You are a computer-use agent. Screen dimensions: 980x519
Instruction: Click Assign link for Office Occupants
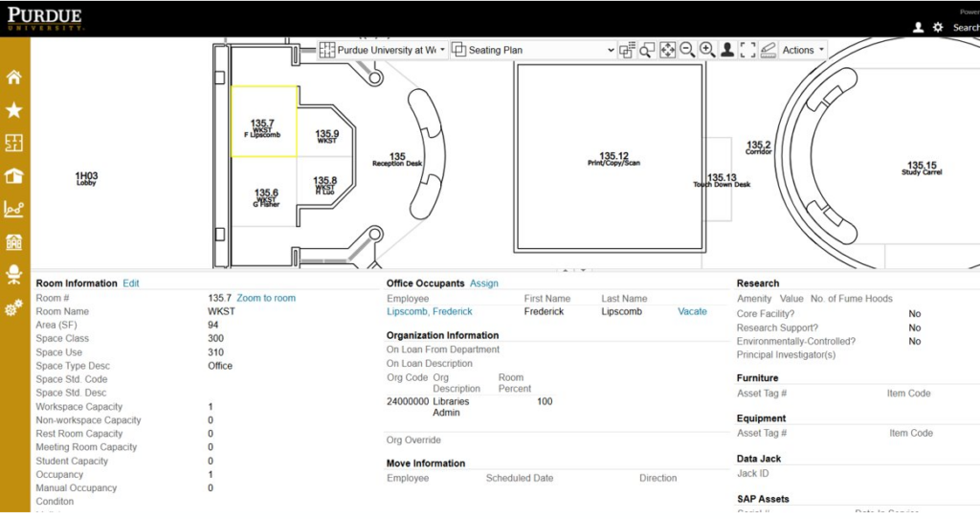click(483, 283)
